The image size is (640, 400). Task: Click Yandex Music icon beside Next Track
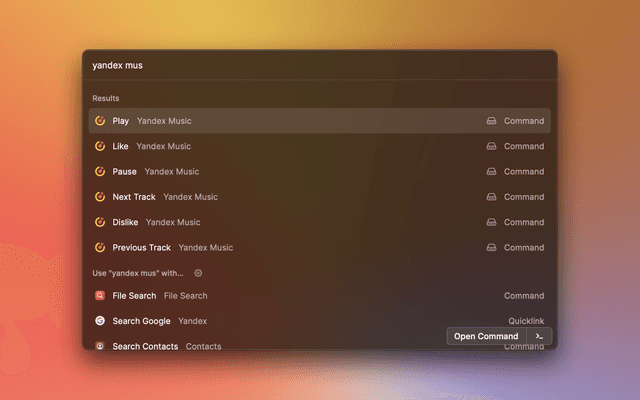(100, 197)
